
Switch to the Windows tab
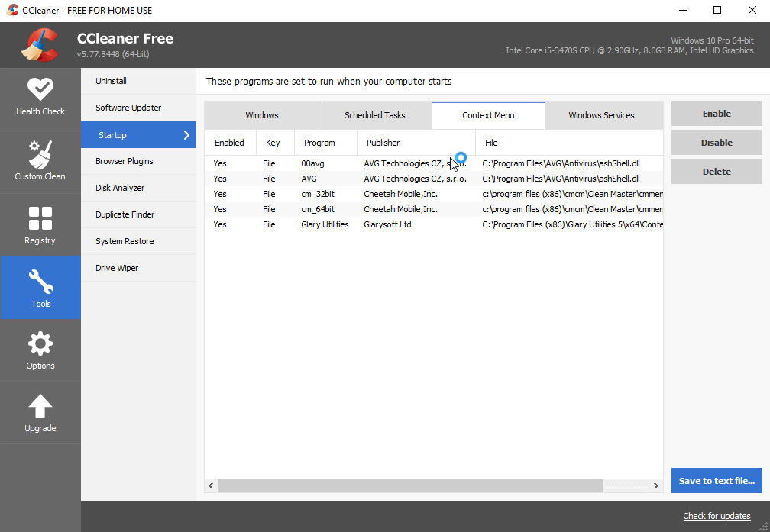pyautogui.click(x=261, y=114)
